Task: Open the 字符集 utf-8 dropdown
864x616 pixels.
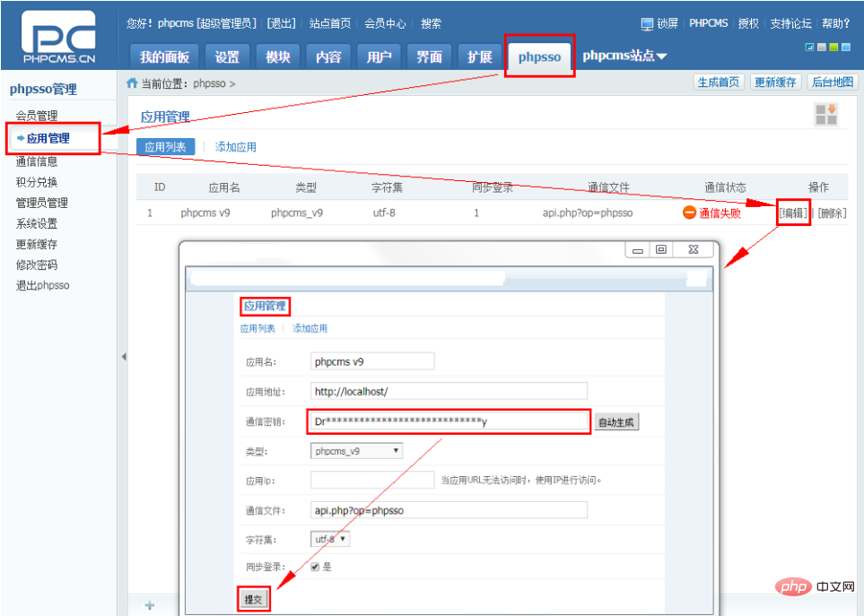Action: pyautogui.click(x=330, y=539)
